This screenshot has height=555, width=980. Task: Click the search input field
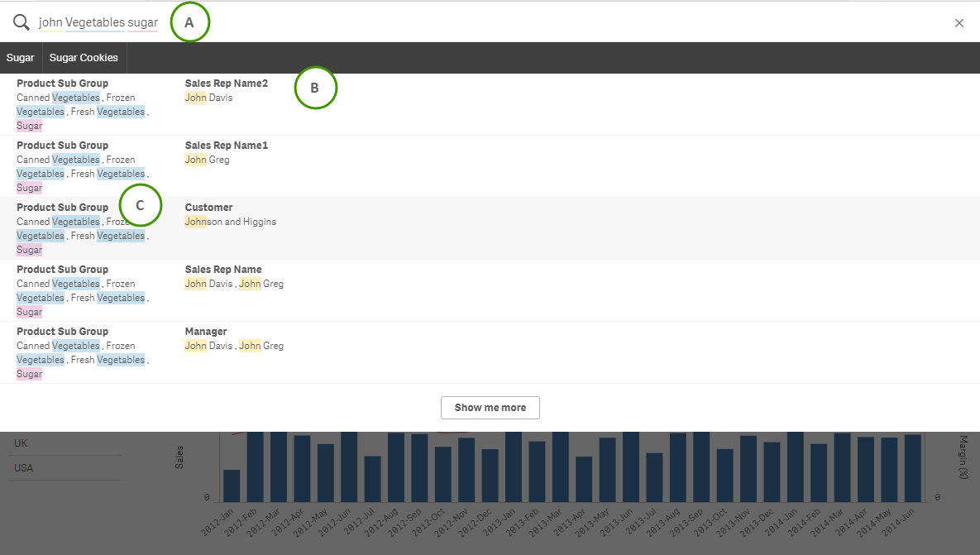(99, 22)
